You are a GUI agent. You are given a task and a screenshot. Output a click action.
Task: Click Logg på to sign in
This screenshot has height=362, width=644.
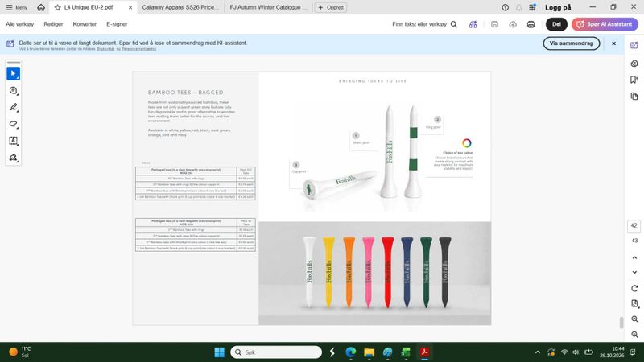tap(558, 7)
